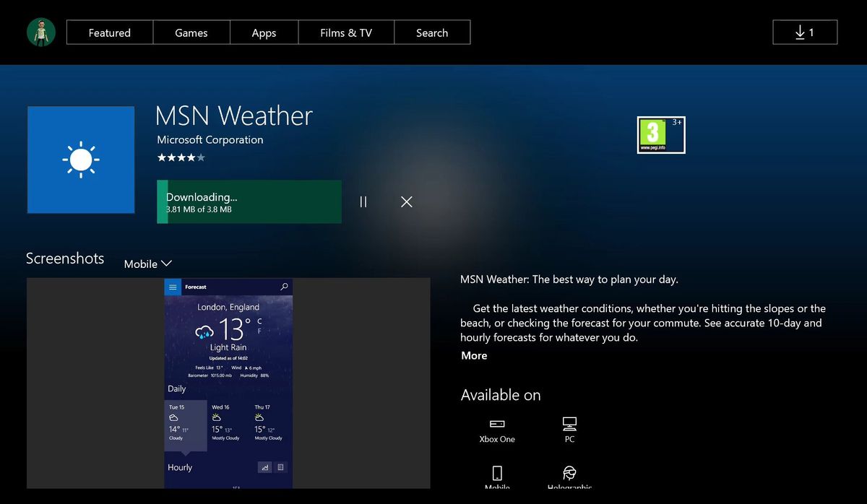Click the Available on heading
The height and width of the screenshot is (504, 867).
click(x=501, y=395)
